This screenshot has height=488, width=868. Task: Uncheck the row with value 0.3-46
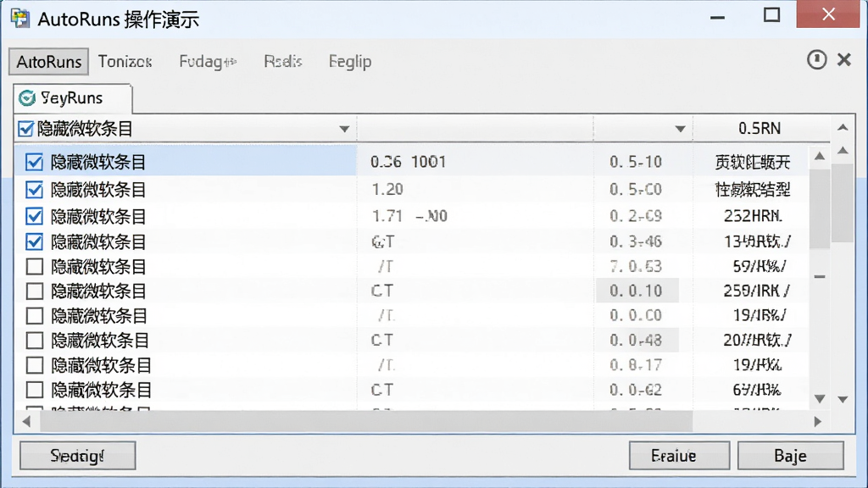(x=34, y=241)
